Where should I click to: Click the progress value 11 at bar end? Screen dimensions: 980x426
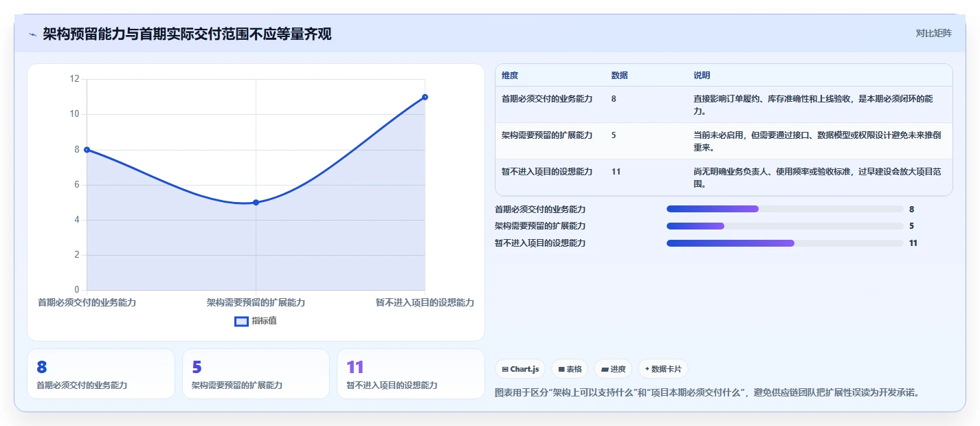[913, 243]
